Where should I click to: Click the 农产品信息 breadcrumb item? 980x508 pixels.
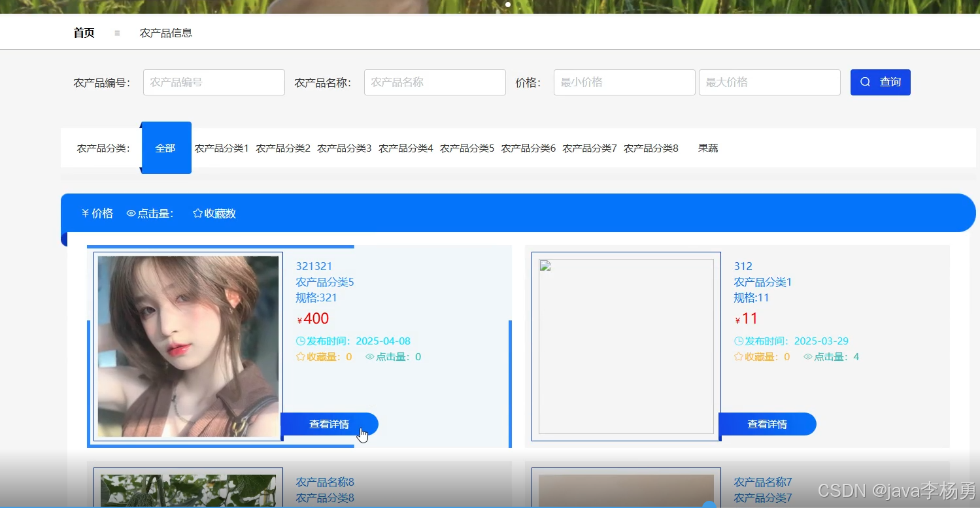coord(166,33)
